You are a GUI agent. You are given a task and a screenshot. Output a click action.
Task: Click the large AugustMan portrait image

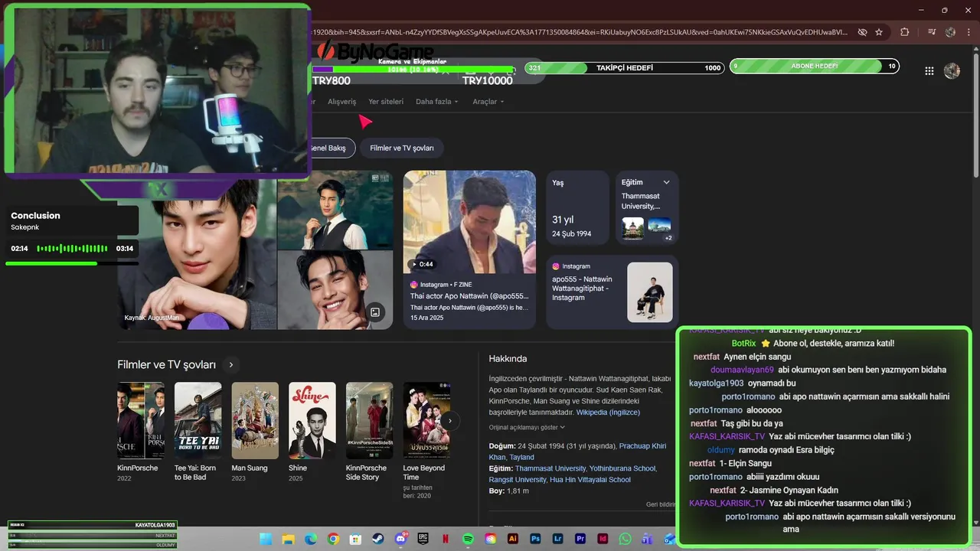pyautogui.click(x=197, y=254)
